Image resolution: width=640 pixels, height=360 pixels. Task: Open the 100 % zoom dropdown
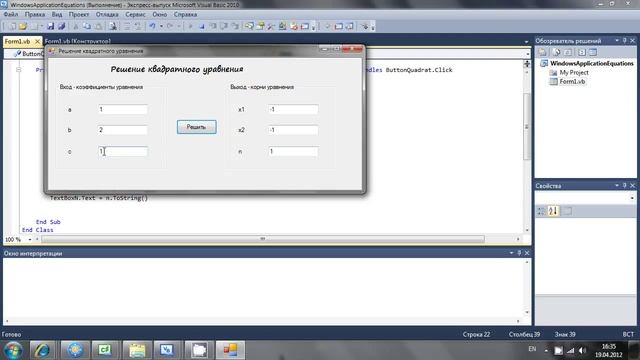(30, 240)
